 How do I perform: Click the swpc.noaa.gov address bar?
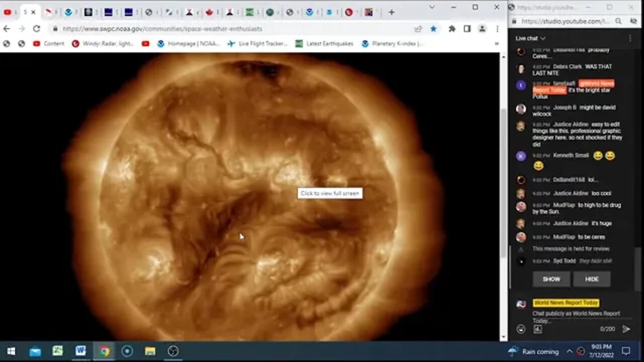click(x=231, y=29)
